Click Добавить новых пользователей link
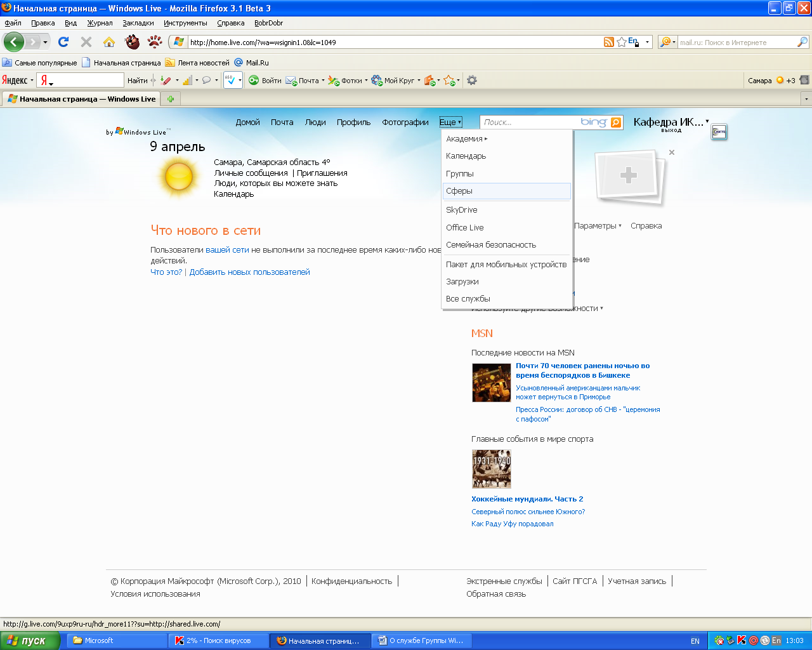This screenshot has height=650, width=812. point(250,272)
